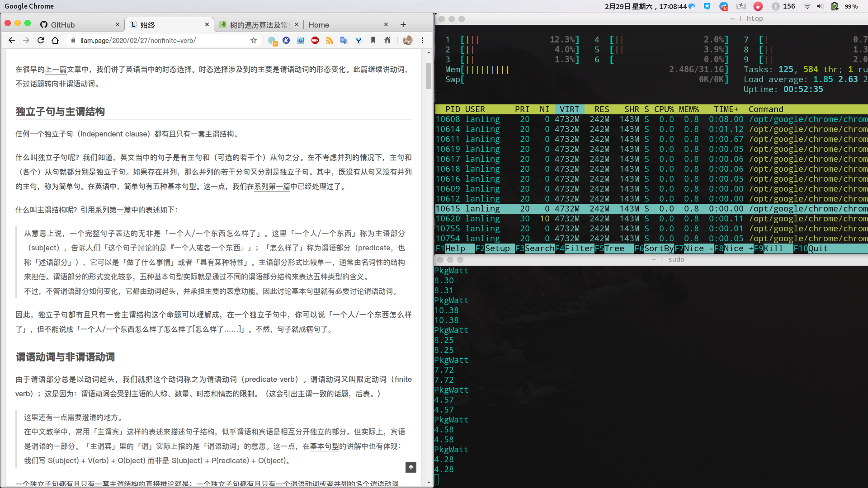
Task: Open the volume control in system tray
Action: (820, 6)
